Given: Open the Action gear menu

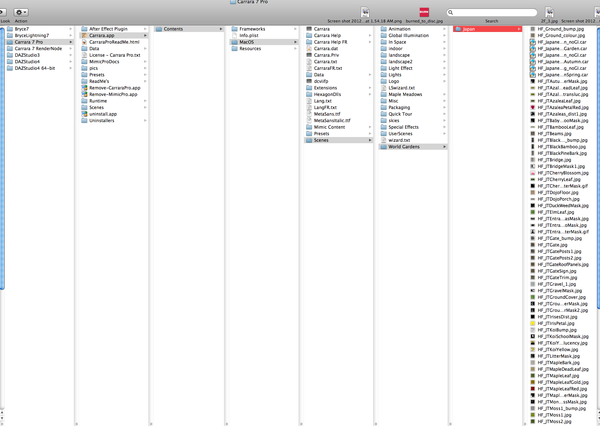Looking at the screenshot, I should [21, 12].
